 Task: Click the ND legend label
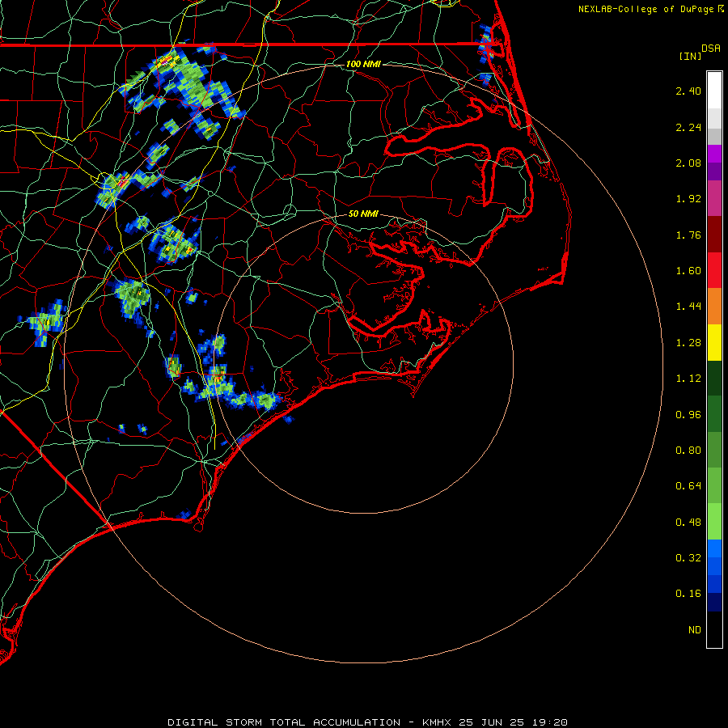pos(695,630)
